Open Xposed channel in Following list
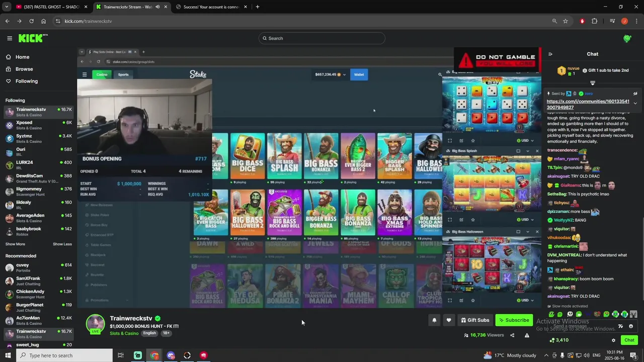Image resolution: width=644 pixels, height=362 pixels. (38, 125)
